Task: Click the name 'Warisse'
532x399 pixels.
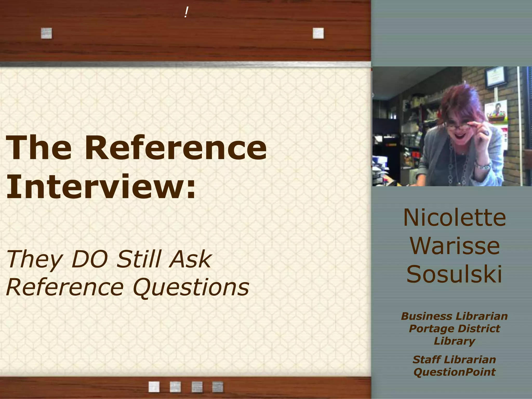Action: 455,246
